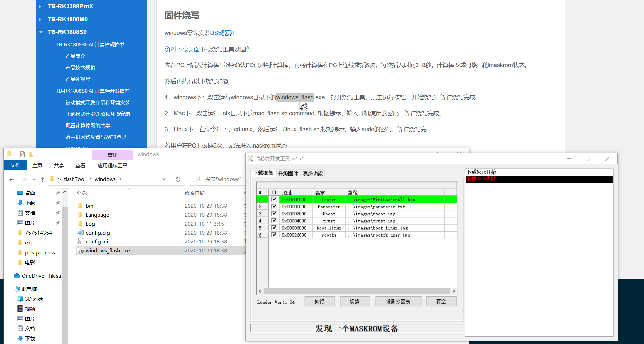Open the 高级功能 tab
Viewport: 644px width, 344px height.
coord(312,174)
